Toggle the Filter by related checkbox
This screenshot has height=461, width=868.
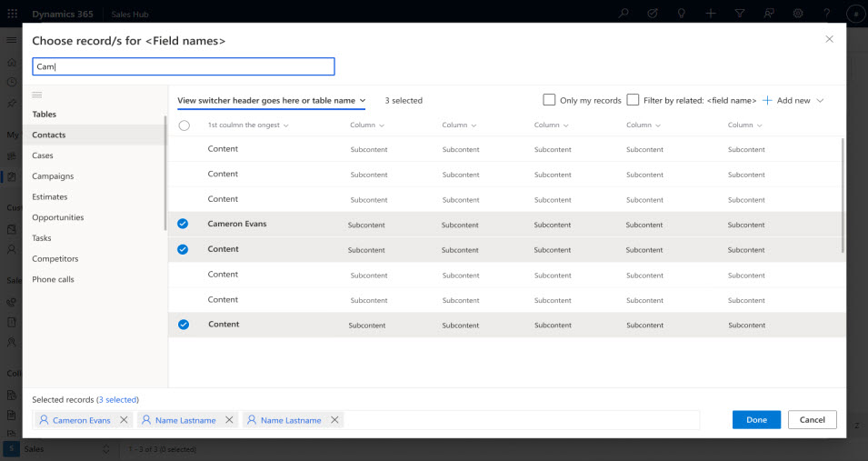click(633, 100)
